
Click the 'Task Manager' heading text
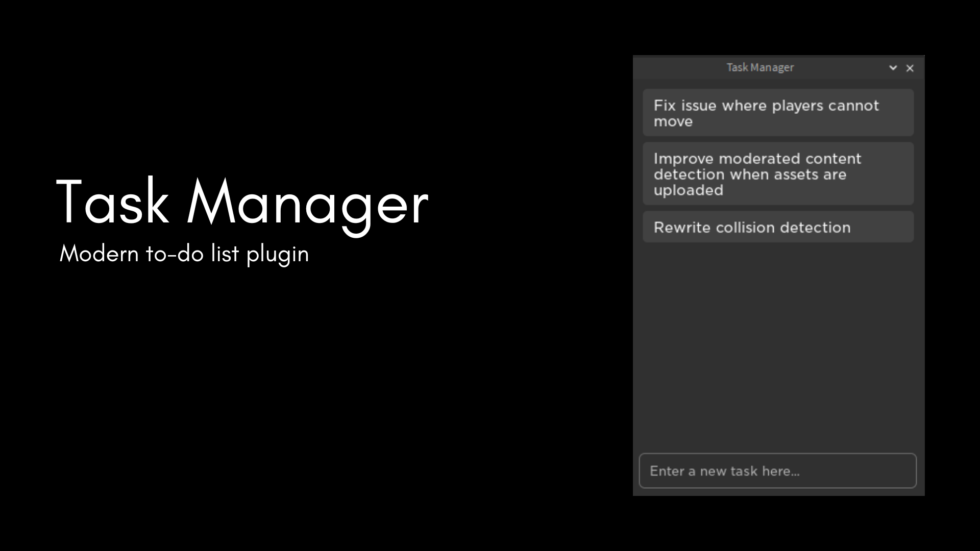(x=760, y=67)
